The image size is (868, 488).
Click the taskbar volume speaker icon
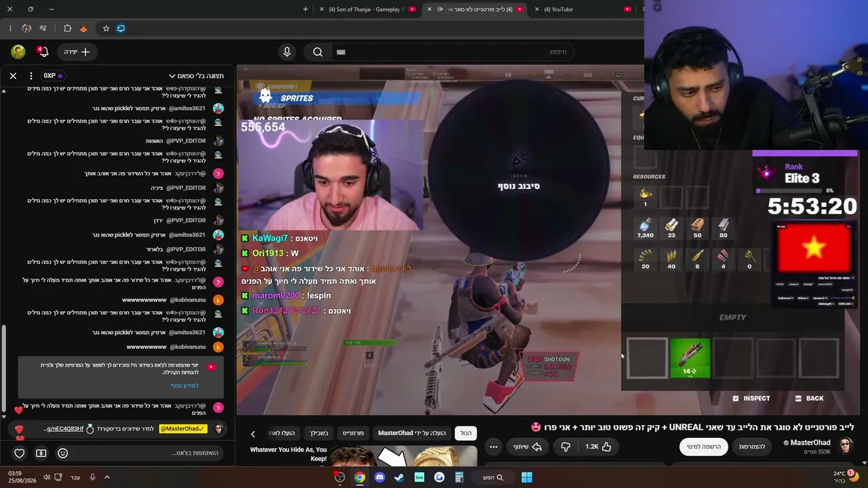coord(47,477)
